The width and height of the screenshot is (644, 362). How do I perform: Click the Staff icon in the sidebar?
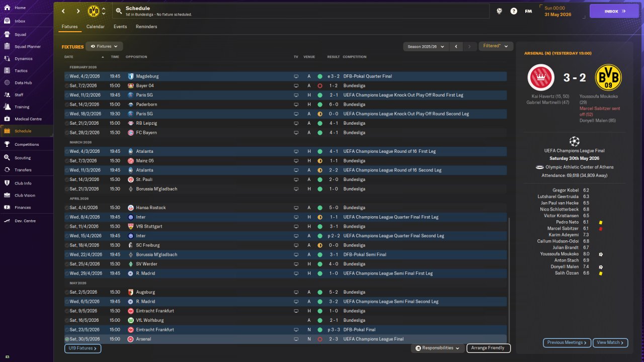7,95
